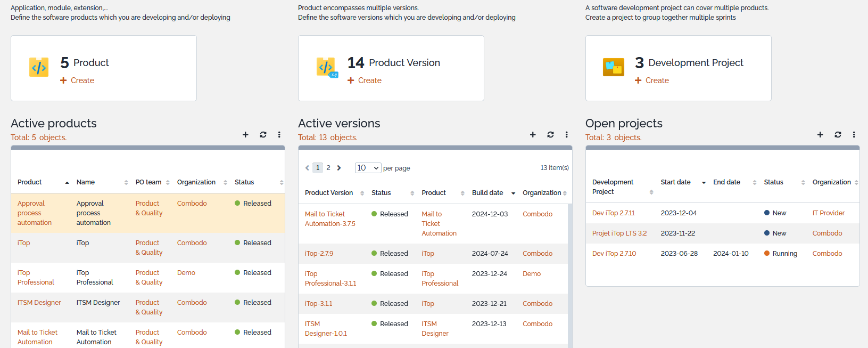
Task: Click the Product code icon in badge
Action: [x=39, y=68]
